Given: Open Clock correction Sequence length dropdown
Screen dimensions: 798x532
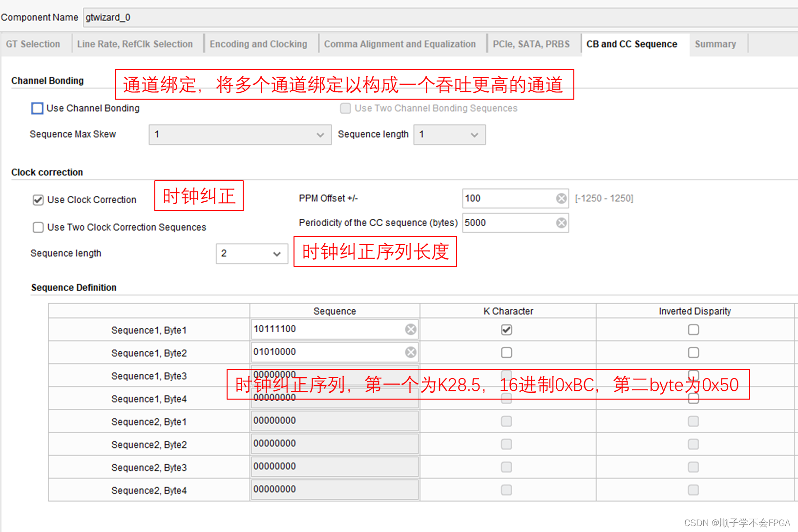Looking at the screenshot, I should coord(252,254).
